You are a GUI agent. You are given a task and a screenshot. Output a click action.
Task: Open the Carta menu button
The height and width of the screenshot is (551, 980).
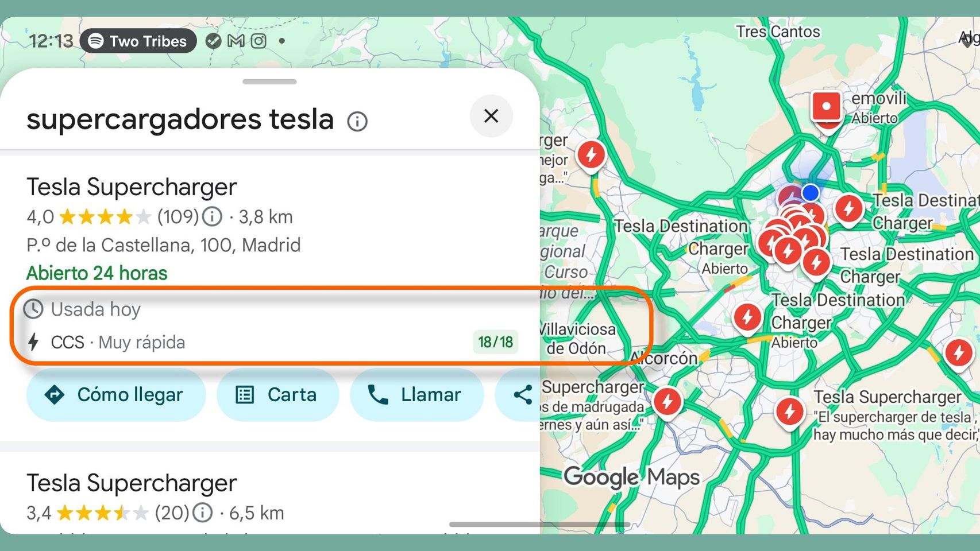coord(277,395)
